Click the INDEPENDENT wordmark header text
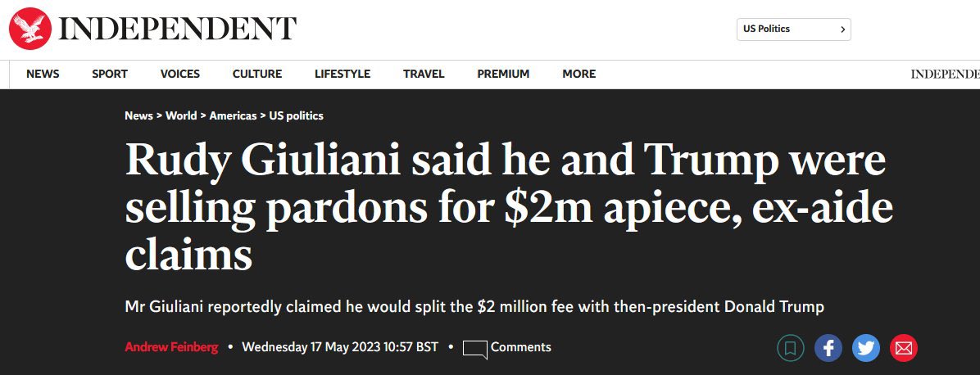 177,29
